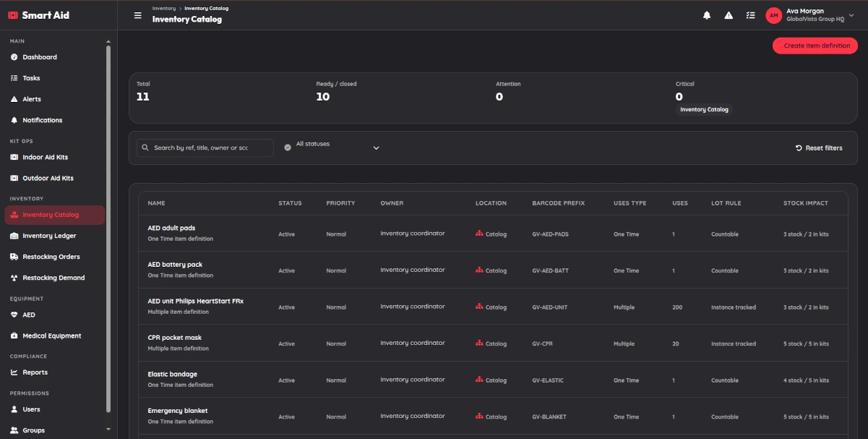Click the Inventory Ledger box icon
This screenshot has height=439, width=868.
(x=14, y=236)
